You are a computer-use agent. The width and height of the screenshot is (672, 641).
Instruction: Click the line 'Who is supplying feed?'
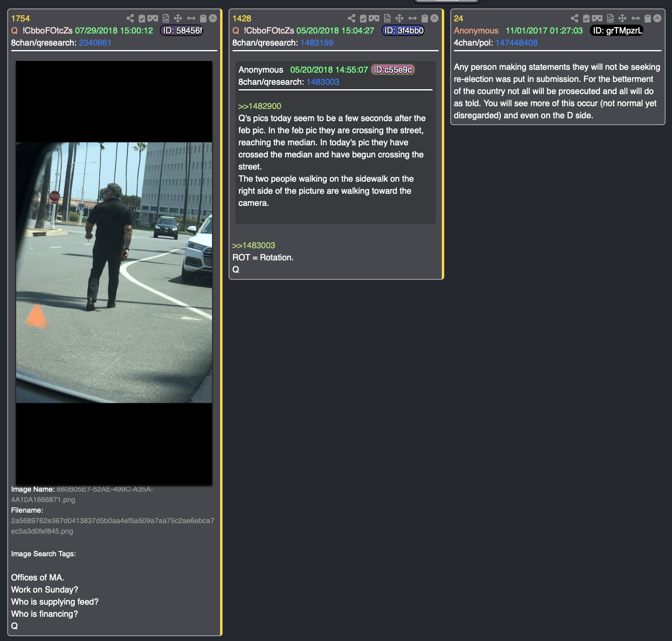[55, 602]
